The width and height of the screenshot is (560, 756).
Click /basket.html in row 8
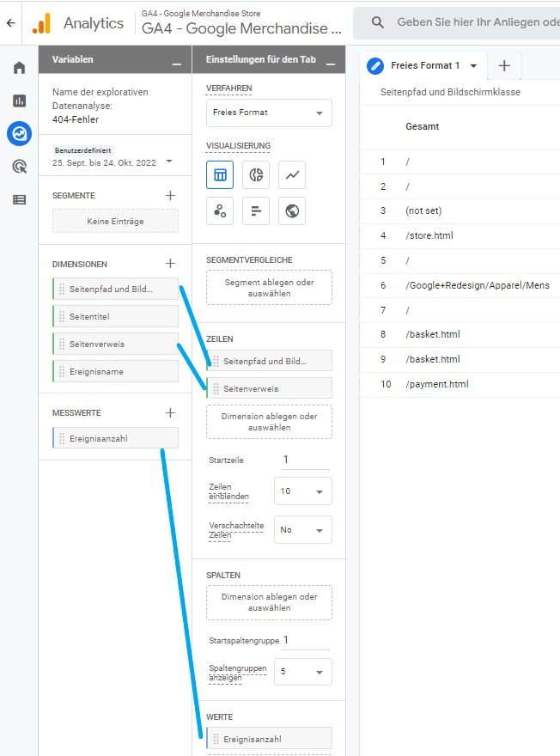432,334
